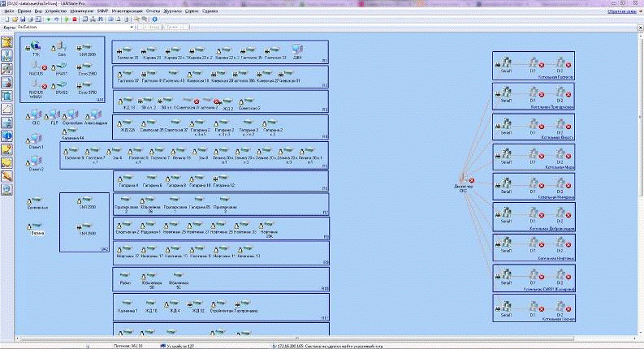Select the Cisco 3750 switch icon
644x349 pixels.
tap(85, 84)
